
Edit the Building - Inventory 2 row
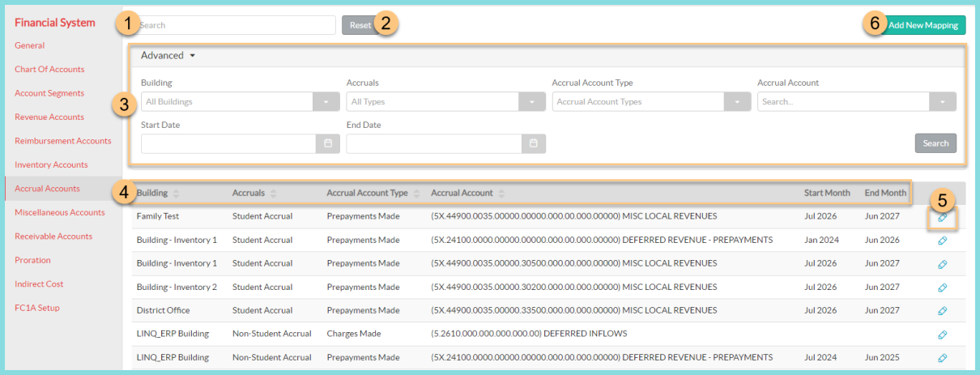942,288
